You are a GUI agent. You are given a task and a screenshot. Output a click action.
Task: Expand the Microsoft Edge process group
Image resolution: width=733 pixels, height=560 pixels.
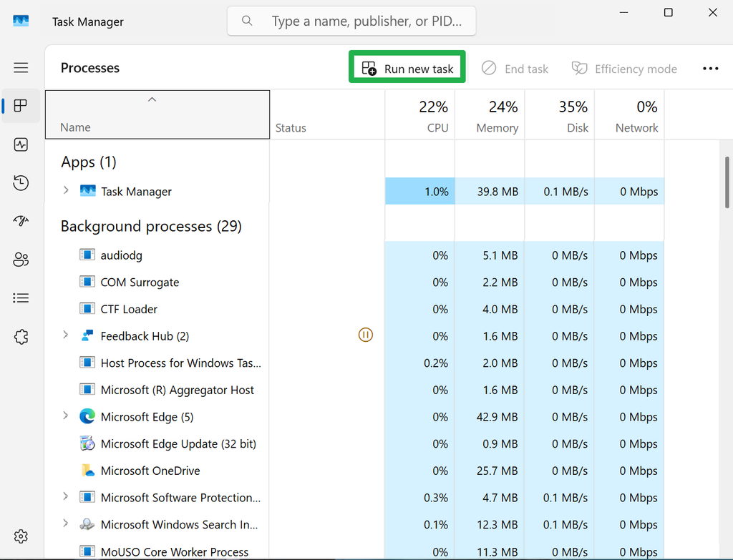pyautogui.click(x=65, y=416)
